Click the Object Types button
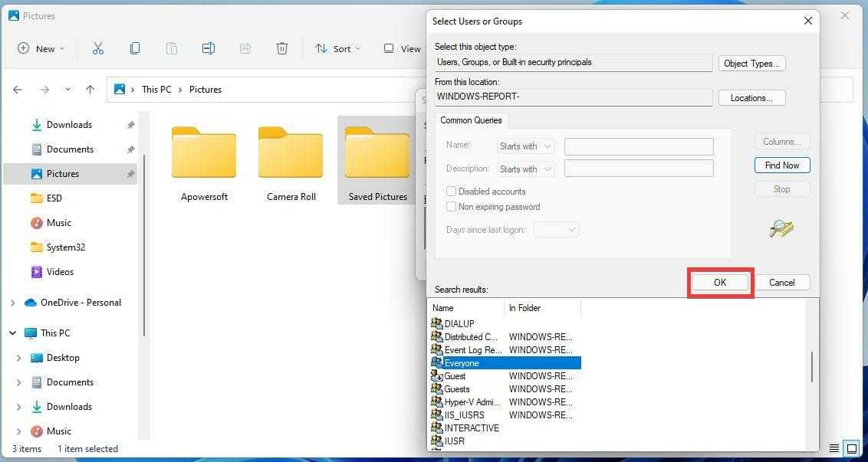This screenshot has width=868, height=462. [x=751, y=64]
